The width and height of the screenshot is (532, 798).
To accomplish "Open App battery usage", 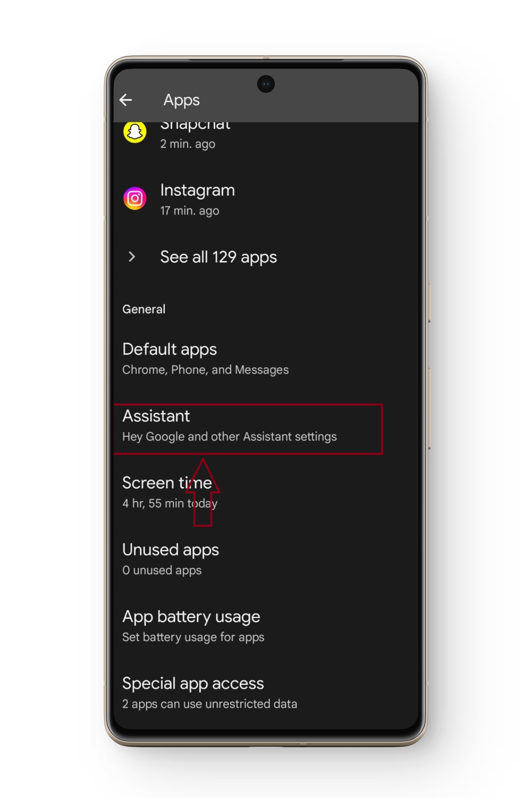I will tap(266, 626).
